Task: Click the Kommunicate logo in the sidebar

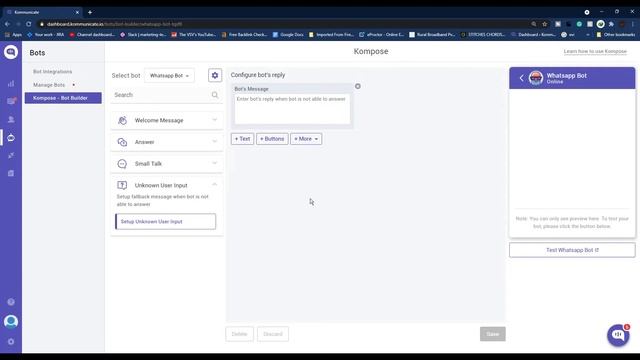Action: 11,52
